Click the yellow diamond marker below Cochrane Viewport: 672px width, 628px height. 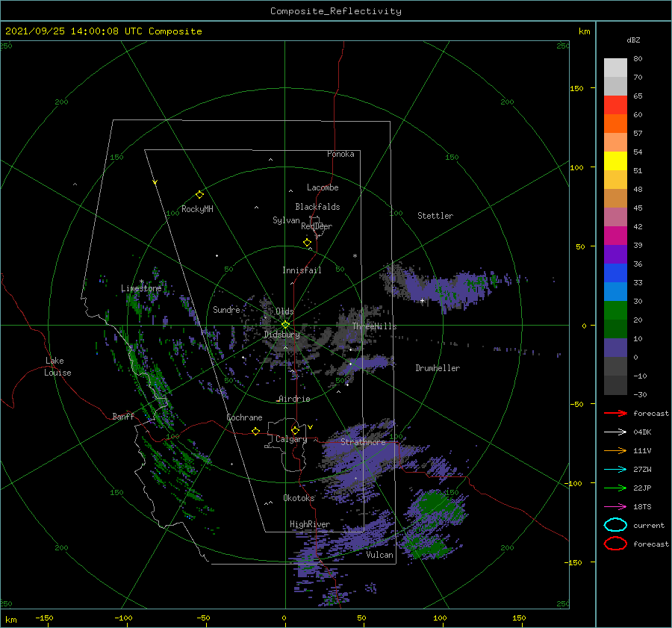coord(255,431)
